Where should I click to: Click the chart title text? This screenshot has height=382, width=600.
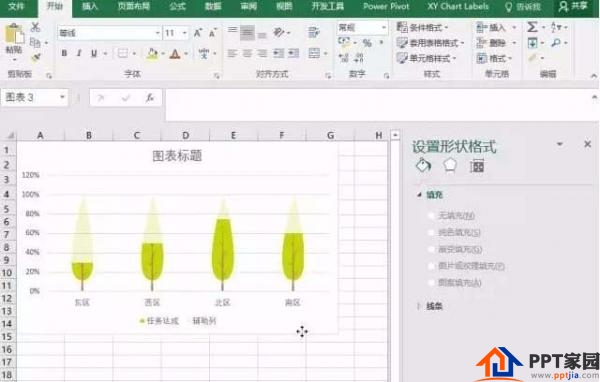(177, 156)
